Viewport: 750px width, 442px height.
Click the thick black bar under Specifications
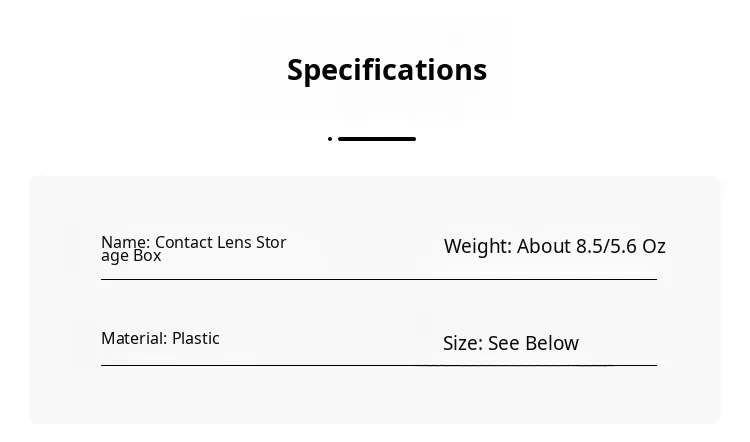pos(377,139)
